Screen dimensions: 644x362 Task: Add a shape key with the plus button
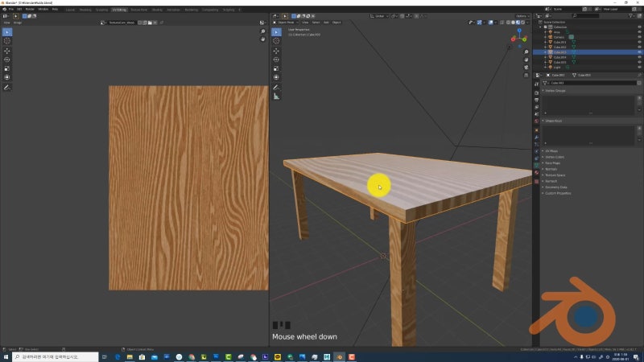click(x=639, y=129)
